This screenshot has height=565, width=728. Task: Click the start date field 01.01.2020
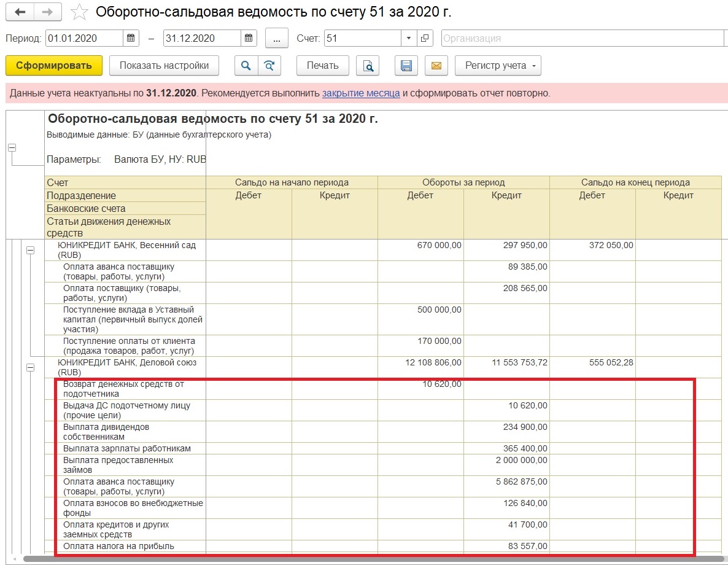click(x=85, y=38)
